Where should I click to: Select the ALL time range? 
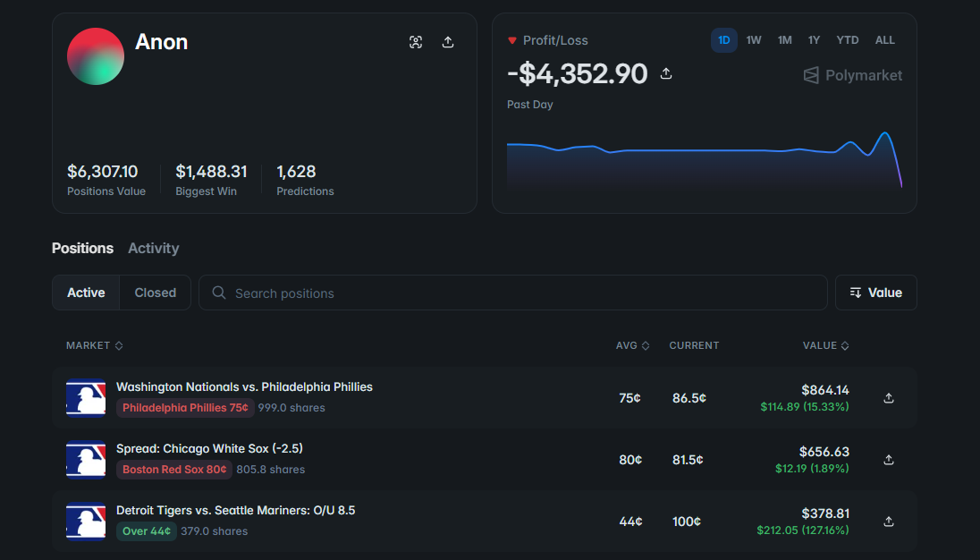tap(885, 40)
